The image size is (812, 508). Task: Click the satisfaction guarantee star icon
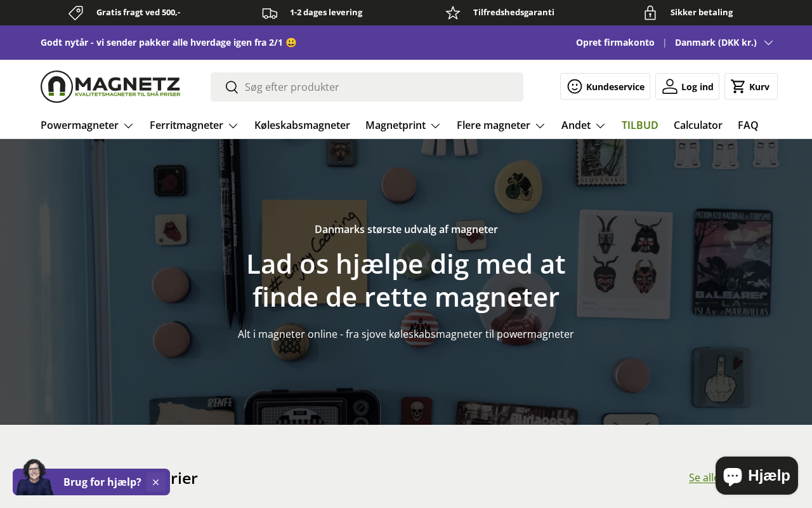point(453,13)
